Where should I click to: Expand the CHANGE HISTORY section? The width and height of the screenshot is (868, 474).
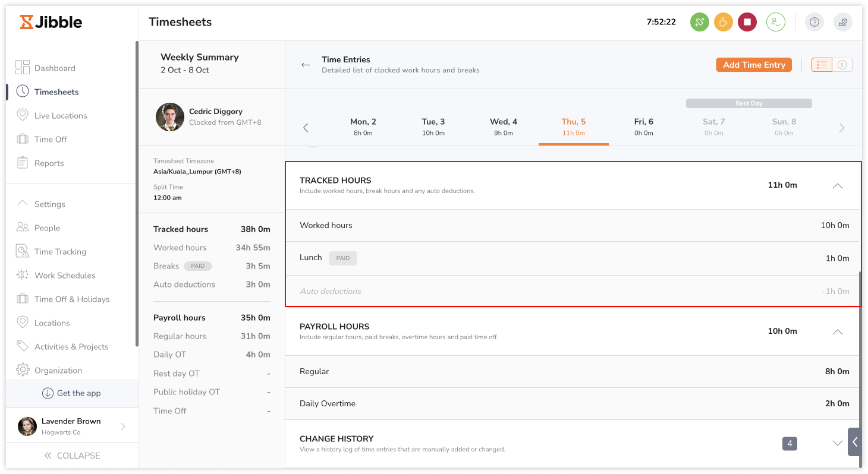(838, 443)
